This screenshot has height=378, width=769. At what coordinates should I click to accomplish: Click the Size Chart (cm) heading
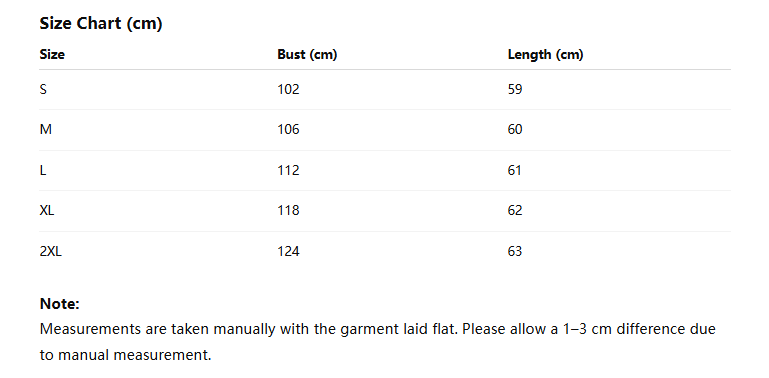click(x=101, y=24)
